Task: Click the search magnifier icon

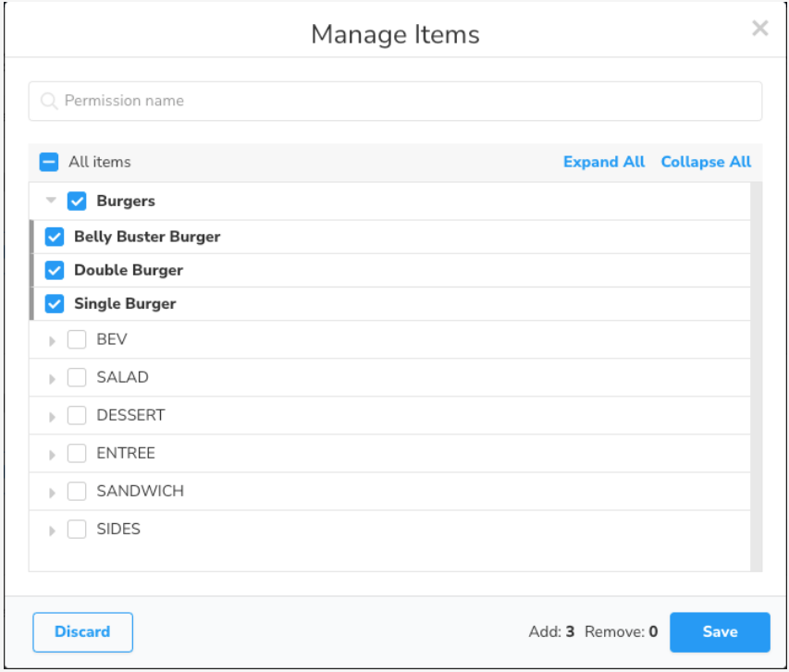Action: [49, 101]
